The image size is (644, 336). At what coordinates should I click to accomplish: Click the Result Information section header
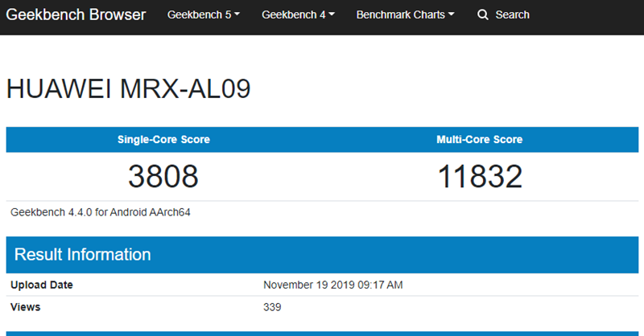tap(83, 255)
